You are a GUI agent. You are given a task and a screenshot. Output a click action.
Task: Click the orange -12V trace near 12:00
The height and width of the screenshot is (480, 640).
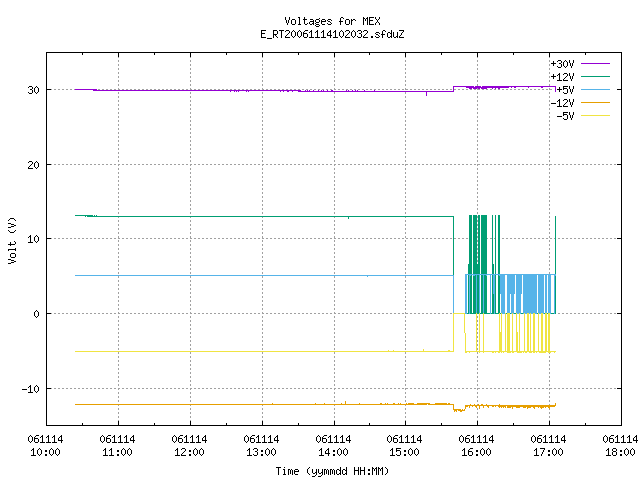point(190,404)
